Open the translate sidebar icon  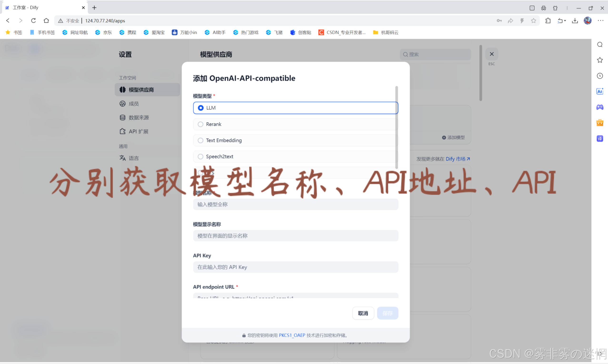tap(600, 139)
